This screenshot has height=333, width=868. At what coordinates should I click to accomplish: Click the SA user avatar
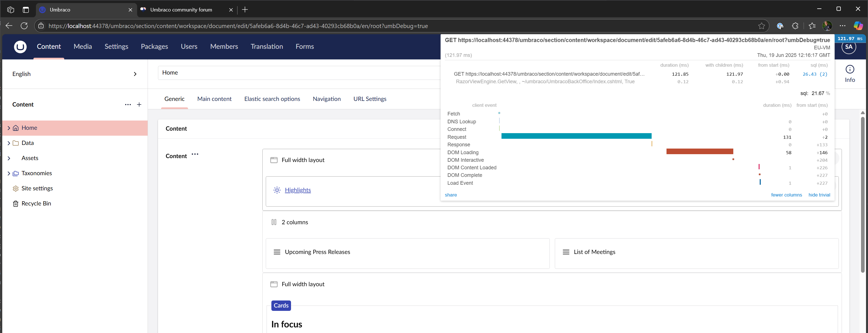coord(848,47)
